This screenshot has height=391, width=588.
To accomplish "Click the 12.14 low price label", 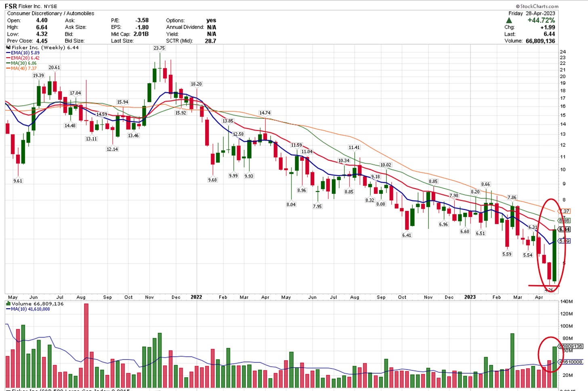I will pos(112,149).
